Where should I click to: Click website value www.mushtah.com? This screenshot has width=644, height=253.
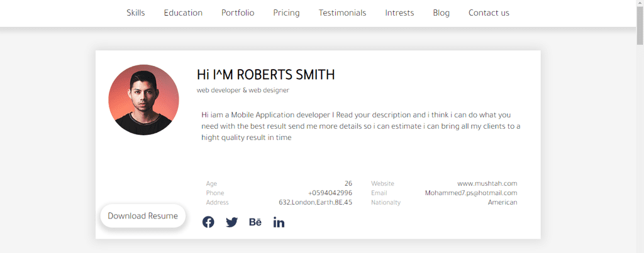coord(487,183)
